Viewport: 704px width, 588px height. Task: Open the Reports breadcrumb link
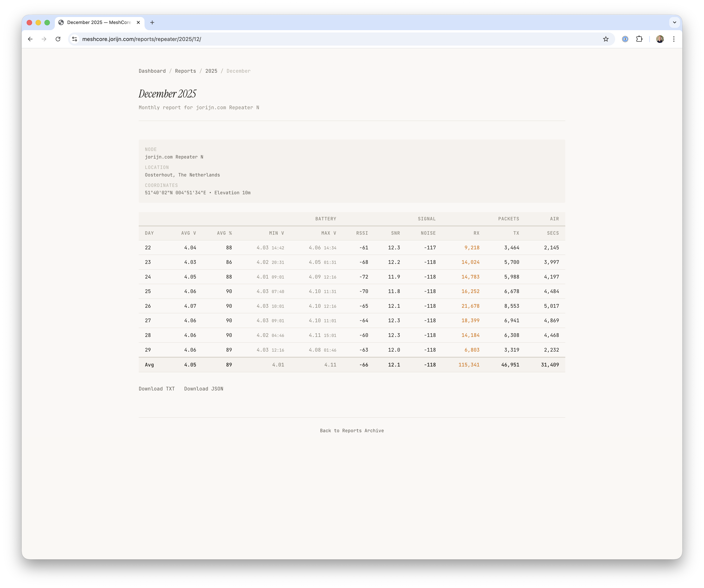tap(185, 71)
